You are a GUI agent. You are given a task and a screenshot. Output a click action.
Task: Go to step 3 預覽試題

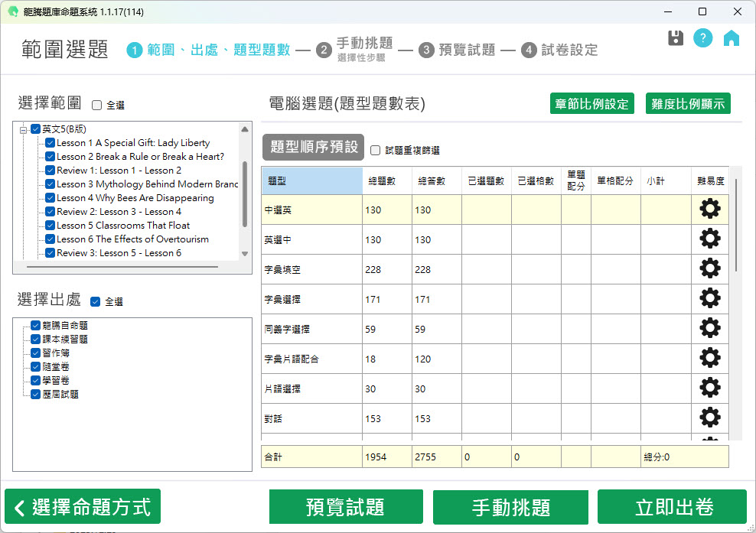click(457, 50)
